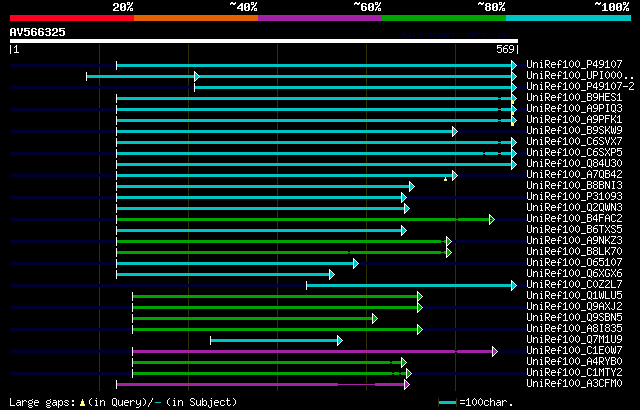Open hit UniRef100_Q84U30
The width and height of the screenshot is (640, 410).
(574, 164)
